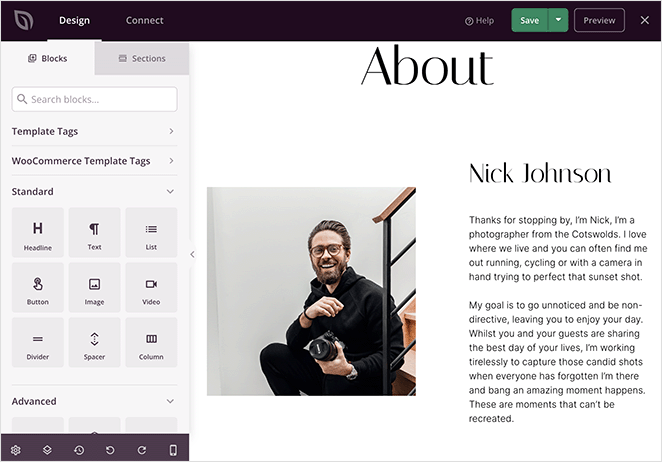Open layout navigation layers icon

(47, 450)
